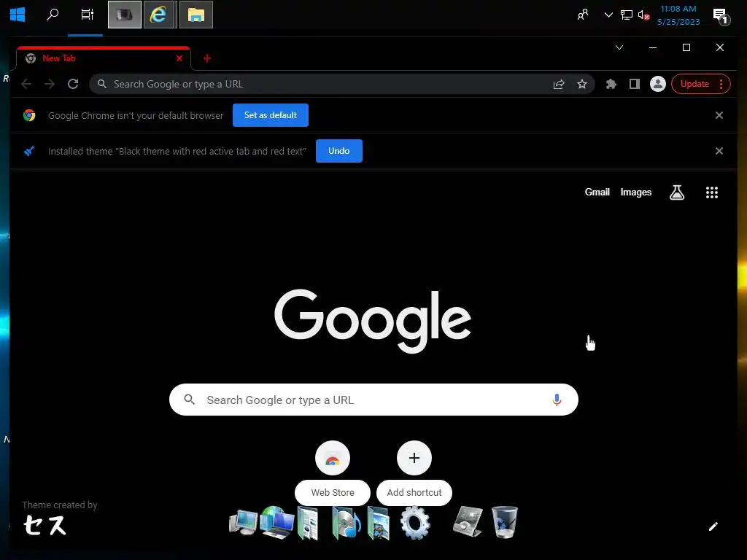Screen dimensions: 747x560
Task: Open the Web Store shortcut icon
Action: 333,458
